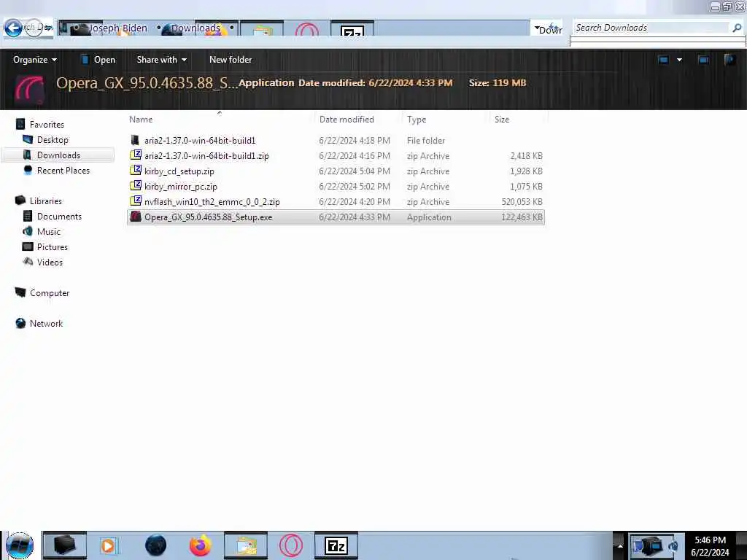
Task: Click the magnifier icon in Search Downloads
Action: (x=737, y=28)
